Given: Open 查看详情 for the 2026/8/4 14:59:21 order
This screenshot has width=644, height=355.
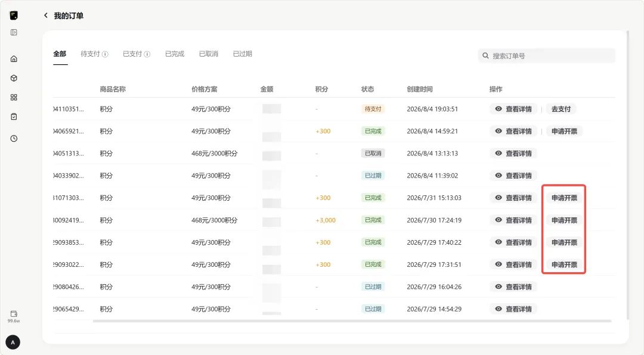Looking at the screenshot, I should [513, 131].
